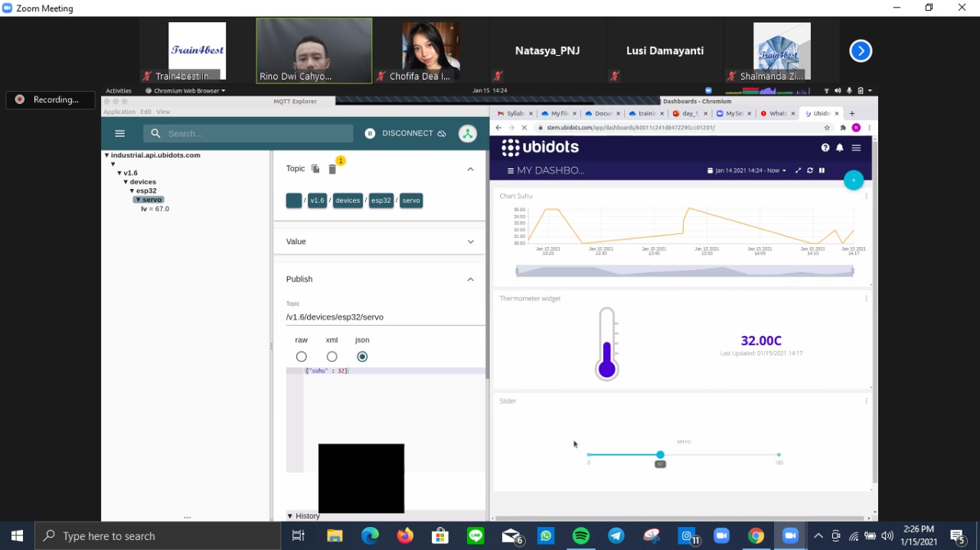
Task: Open the Edit menu in MQTT Explorer
Action: point(145,112)
